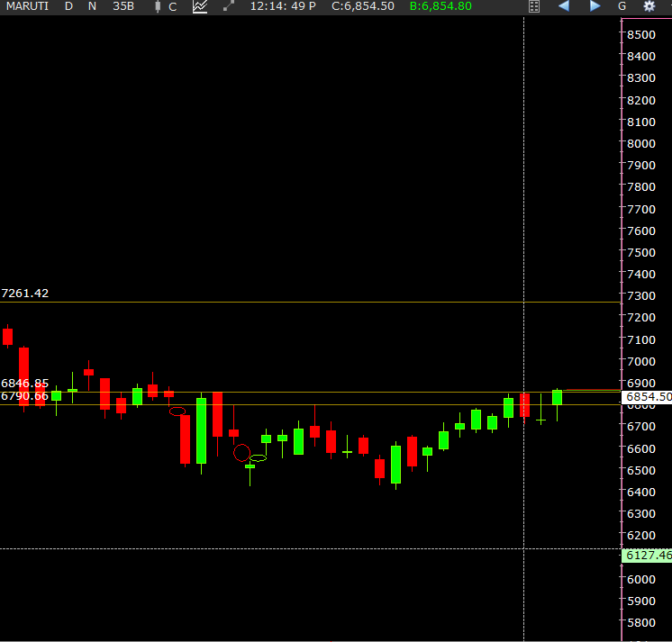Go to next with the right arrow
The image size is (672, 642).
click(595, 6)
